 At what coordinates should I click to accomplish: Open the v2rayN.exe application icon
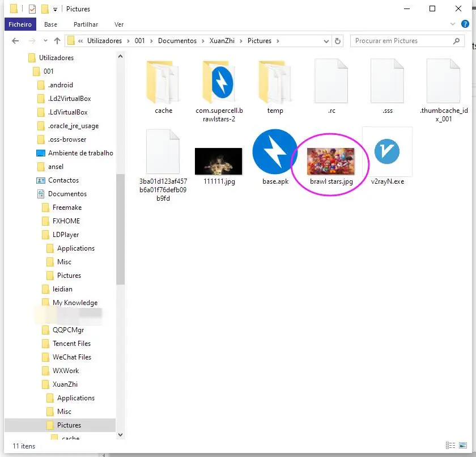click(x=388, y=151)
